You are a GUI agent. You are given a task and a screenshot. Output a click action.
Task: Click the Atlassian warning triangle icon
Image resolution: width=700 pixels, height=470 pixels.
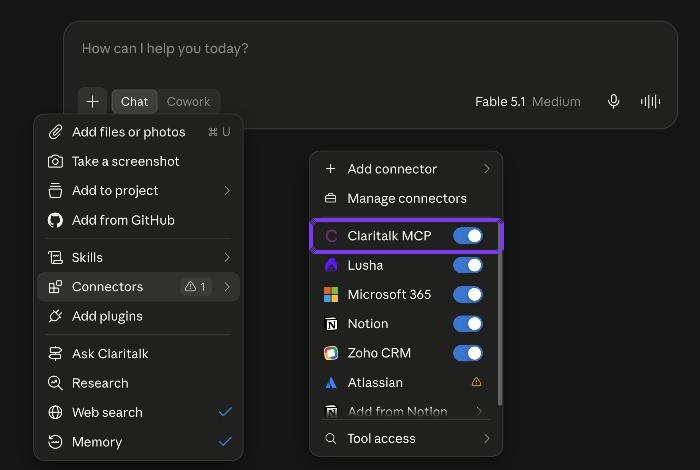(476, 382)
